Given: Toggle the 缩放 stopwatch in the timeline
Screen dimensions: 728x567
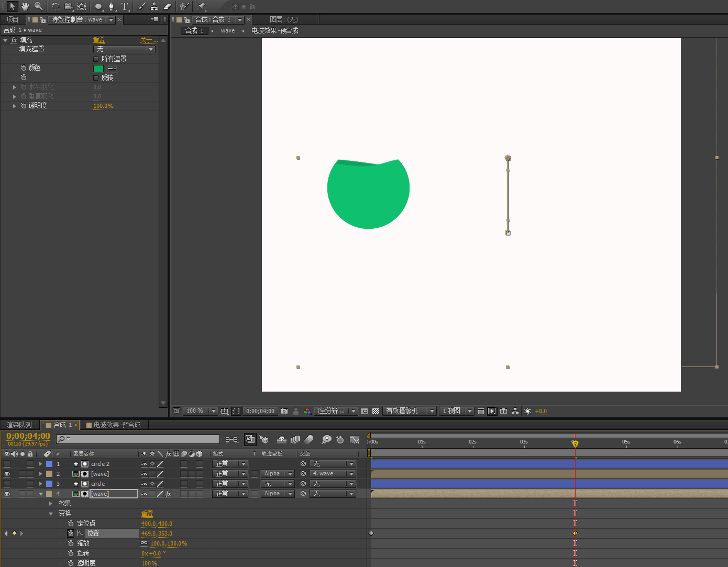Looking at the screenshot, I should pyautogui.click(x=71, y=543).
